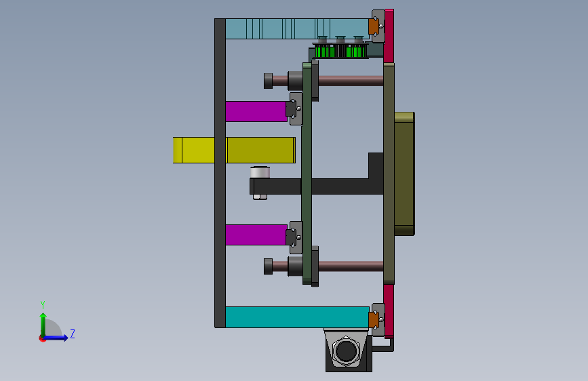Select the upper brown guide rod
This screenshot has height=381, width=588.
tap(351, 81)
